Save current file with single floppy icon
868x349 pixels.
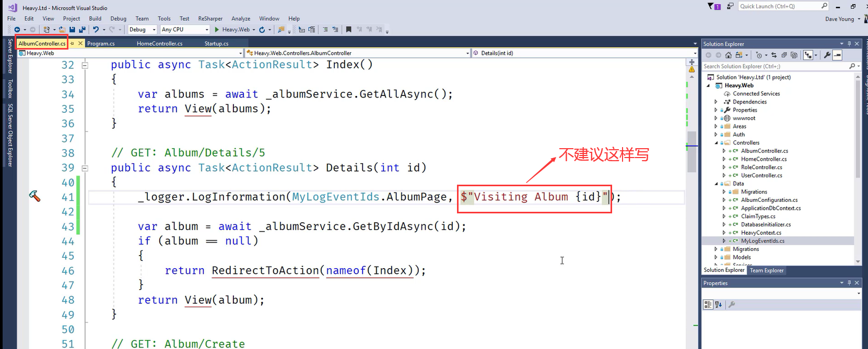(x=72, y=30)
